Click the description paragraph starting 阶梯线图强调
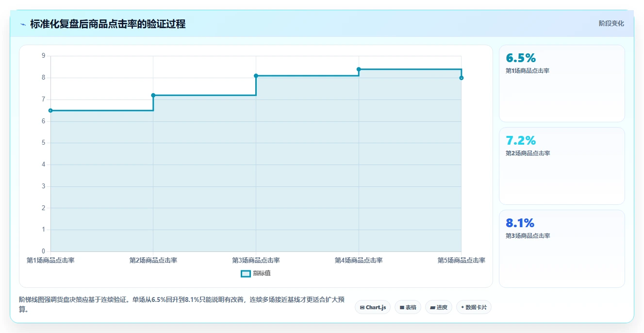 tap(182, 304)
